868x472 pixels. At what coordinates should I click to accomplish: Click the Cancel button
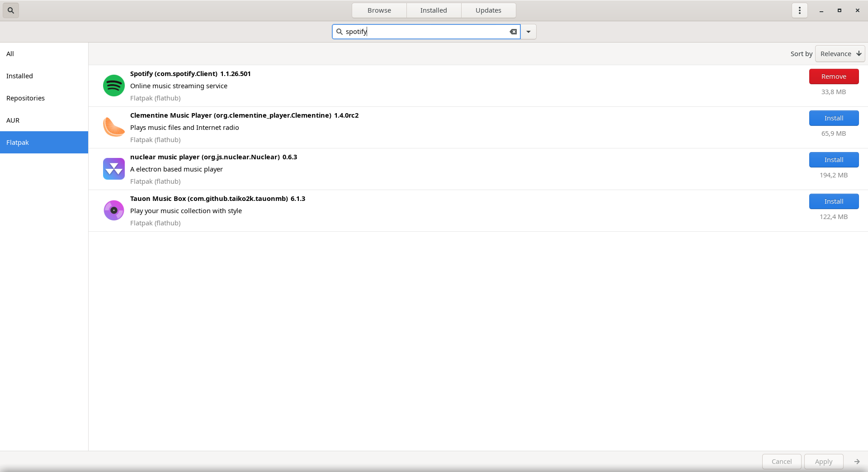[782, 462]
